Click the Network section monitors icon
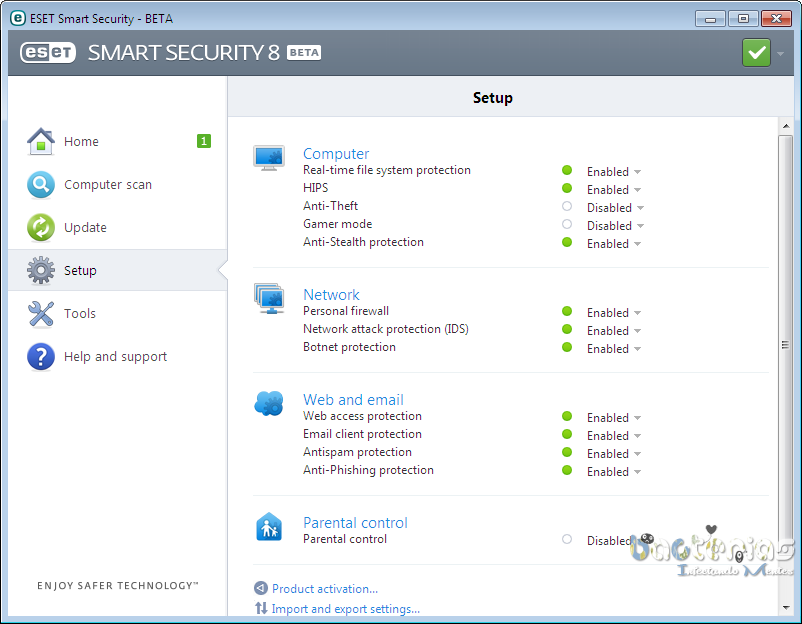 point(269,298)
